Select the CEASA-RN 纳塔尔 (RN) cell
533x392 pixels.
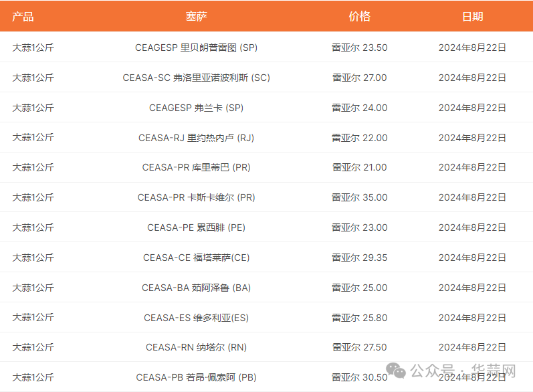pyautogui.click(x=196, y=347)
